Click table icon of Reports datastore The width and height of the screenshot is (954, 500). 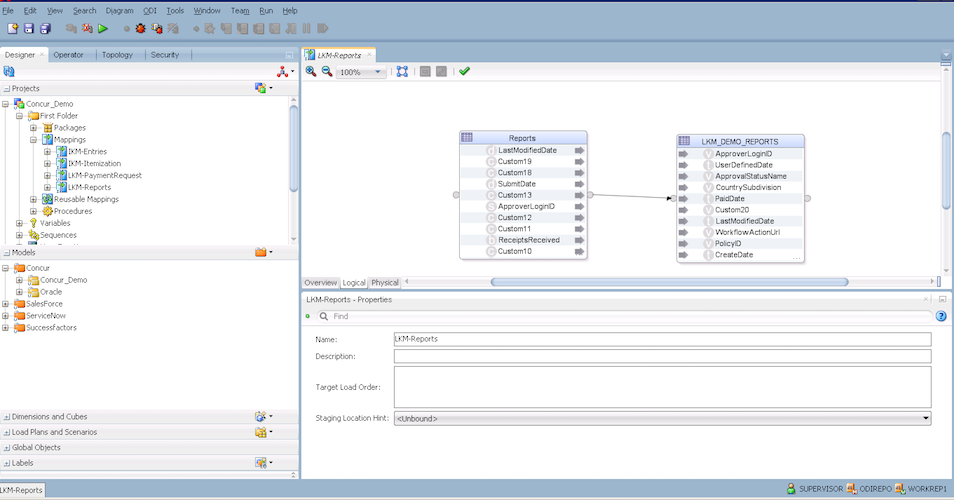click(x=467, y=137)
